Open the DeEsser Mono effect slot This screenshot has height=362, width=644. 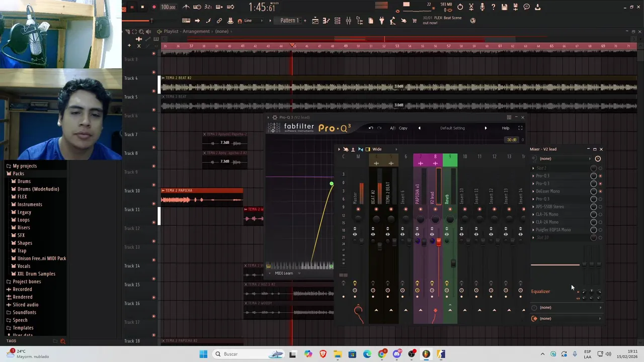(547, 192)
